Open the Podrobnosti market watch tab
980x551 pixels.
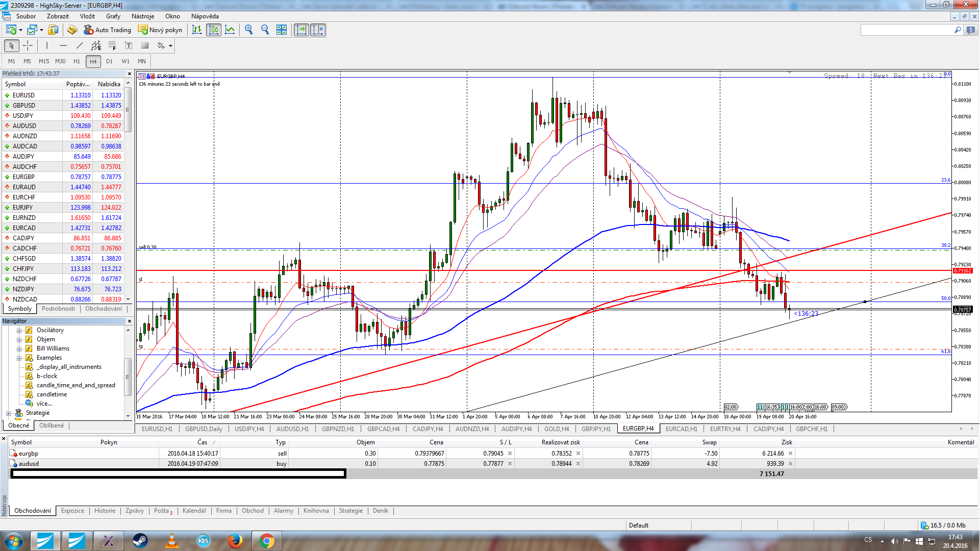point(58,309)
